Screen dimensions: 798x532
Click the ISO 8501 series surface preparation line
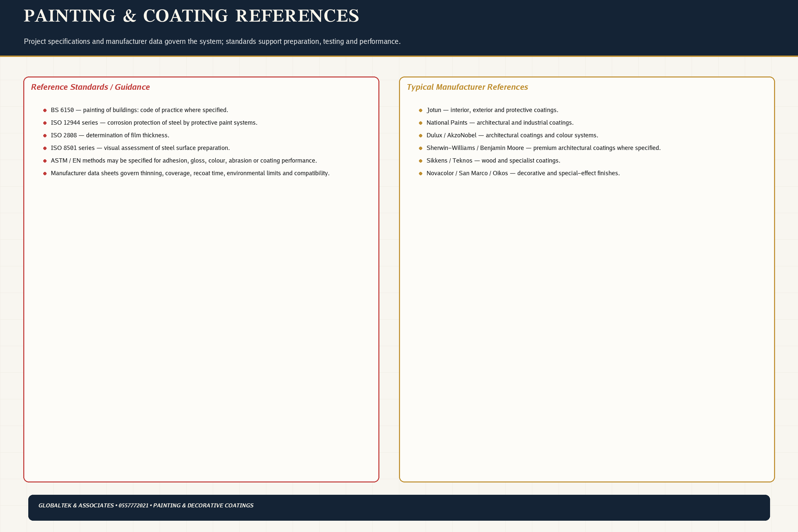(x=140, y=148)
